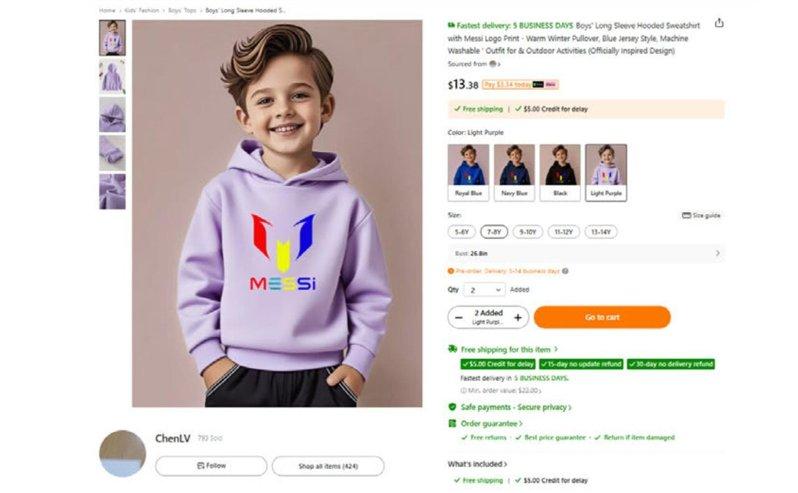Image resolution: width=798 pixels, height=493 pixels.
Task: Expand What's included section
Action: coord(477,464)
